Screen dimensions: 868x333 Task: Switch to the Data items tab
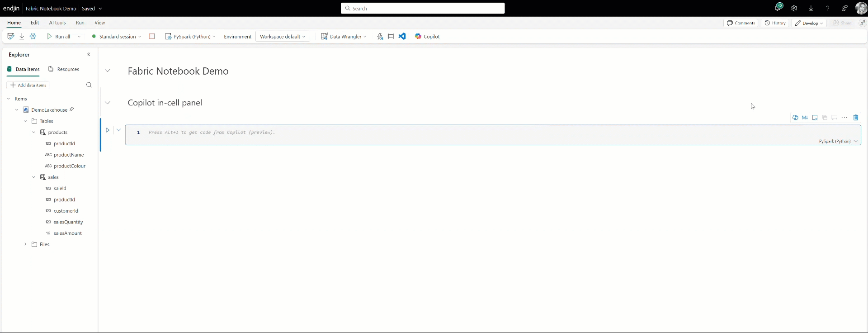23,69
